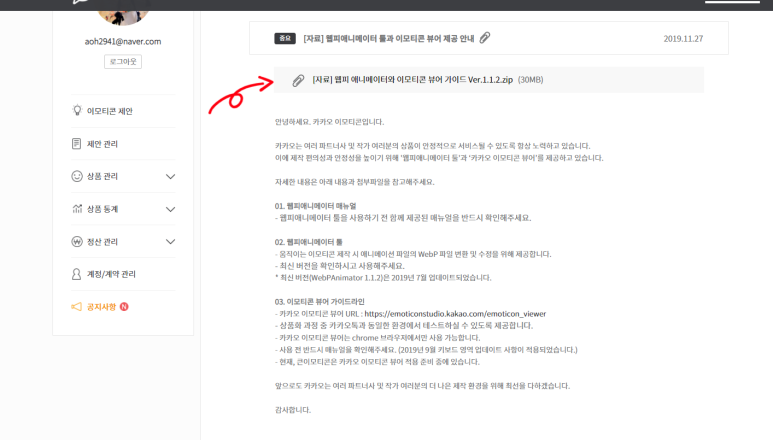Click the line mentioning WebPAnimator 1.1.2

pos(383,278)
